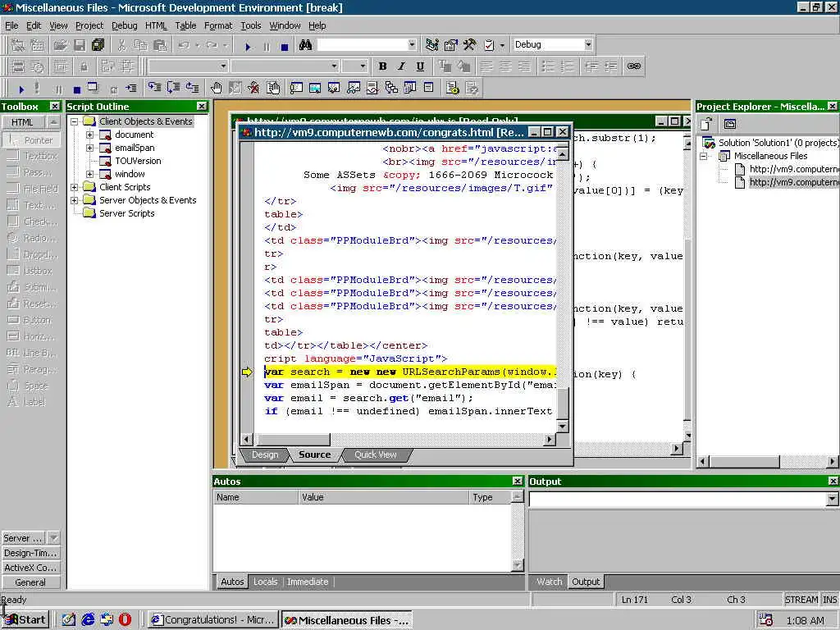Click the Step Over debug icon

coord(173,87)
